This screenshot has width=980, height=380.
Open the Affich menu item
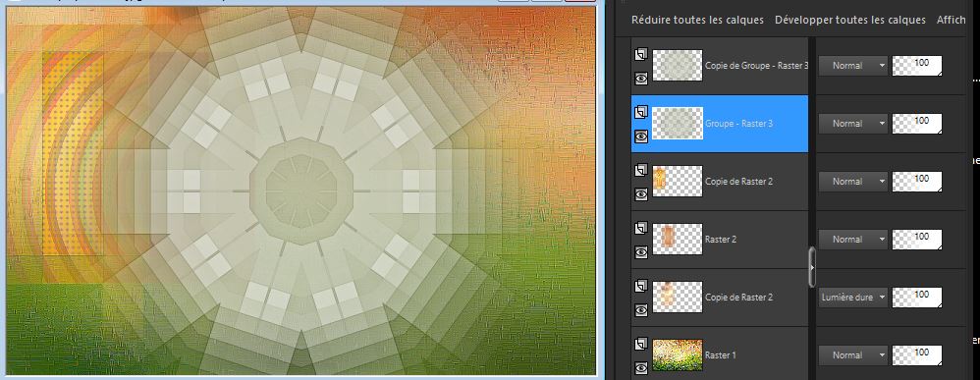[951, 20]
